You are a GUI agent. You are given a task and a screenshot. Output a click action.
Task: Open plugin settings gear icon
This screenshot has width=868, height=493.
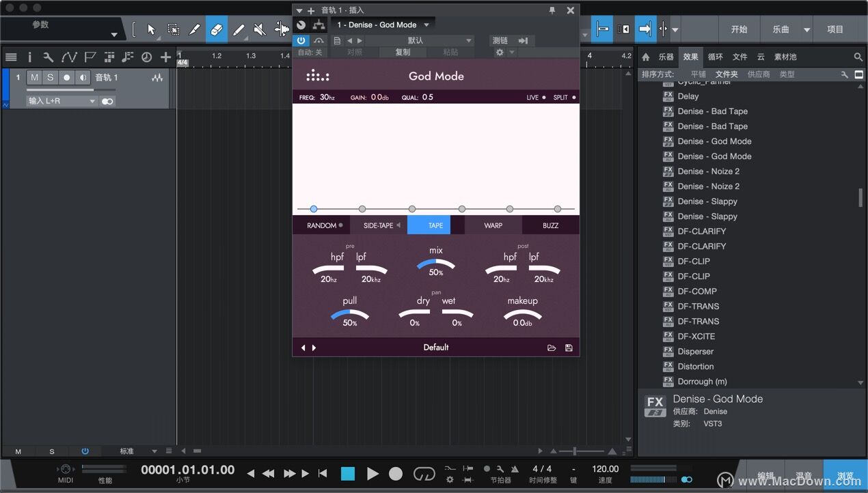point(500,52)
